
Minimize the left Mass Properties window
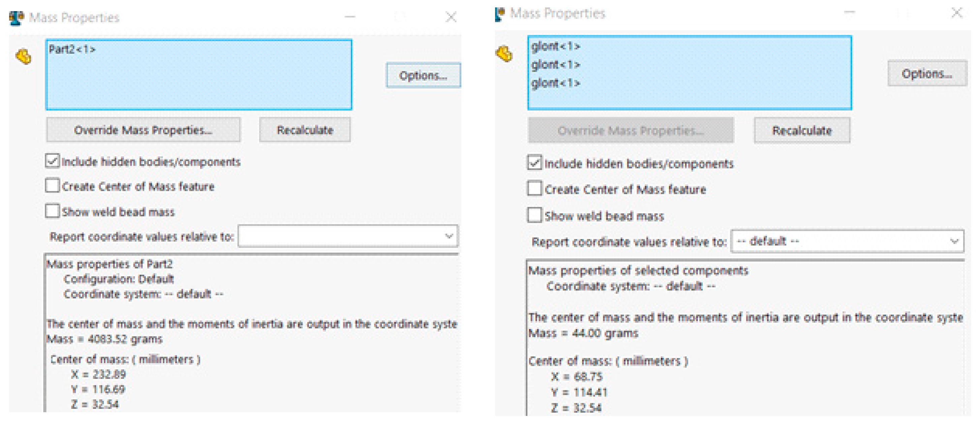coord(350,17)
